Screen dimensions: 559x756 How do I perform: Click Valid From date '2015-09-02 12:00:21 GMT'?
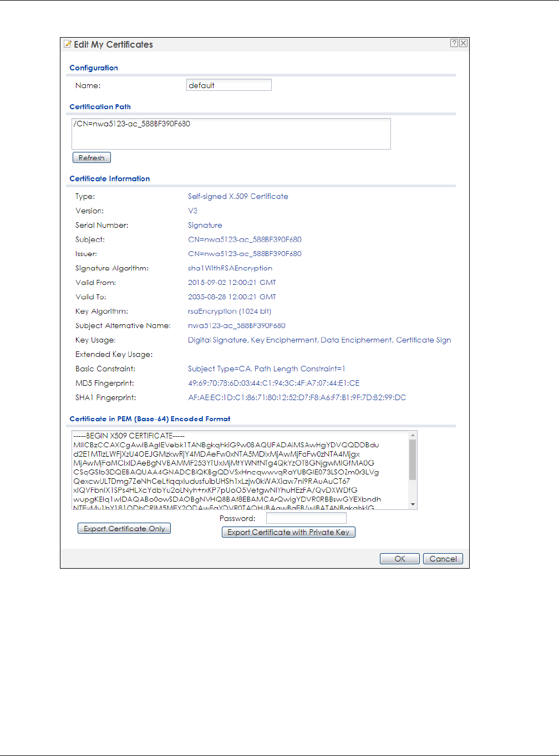coord(232,283)
